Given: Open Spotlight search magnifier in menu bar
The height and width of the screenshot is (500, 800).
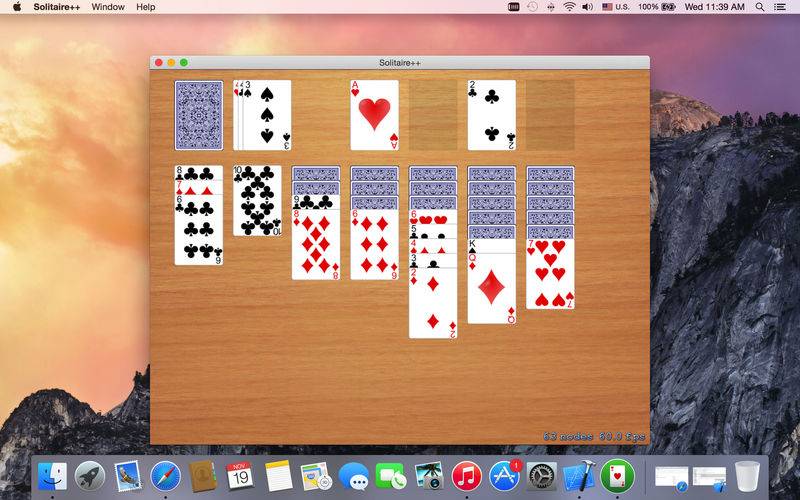Looking at the screenshot, I should coord(760,7).
